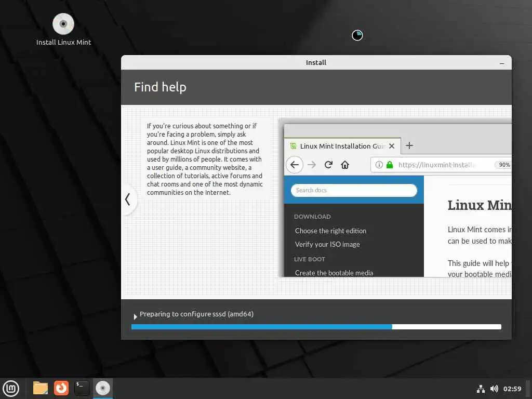Click the slideshow browser screenshot image
The height and width of the screenshot is (399, 532).
pyautogui.click(x=395, y=197)
